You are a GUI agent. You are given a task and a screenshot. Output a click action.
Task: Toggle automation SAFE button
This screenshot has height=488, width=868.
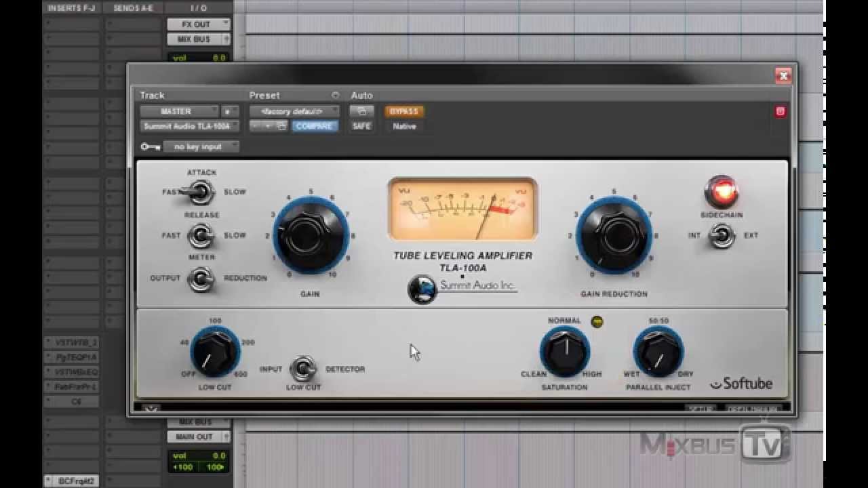(x=361, y=126)
